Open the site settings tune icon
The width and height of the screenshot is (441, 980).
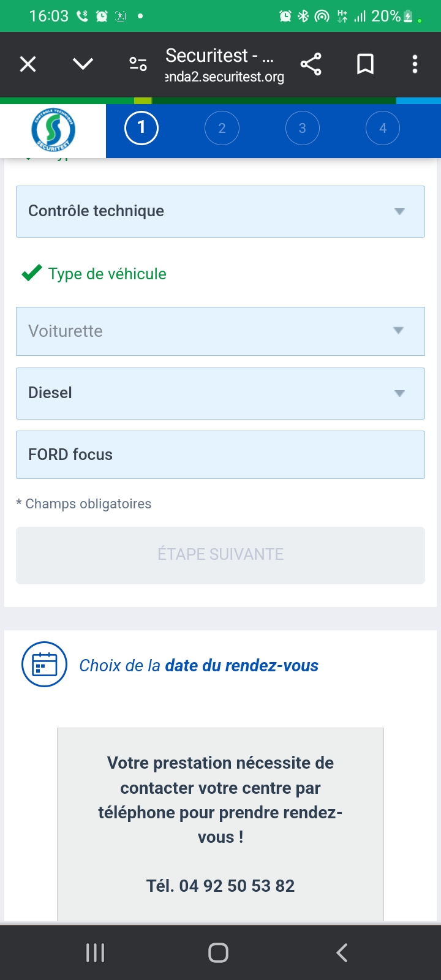138,64
